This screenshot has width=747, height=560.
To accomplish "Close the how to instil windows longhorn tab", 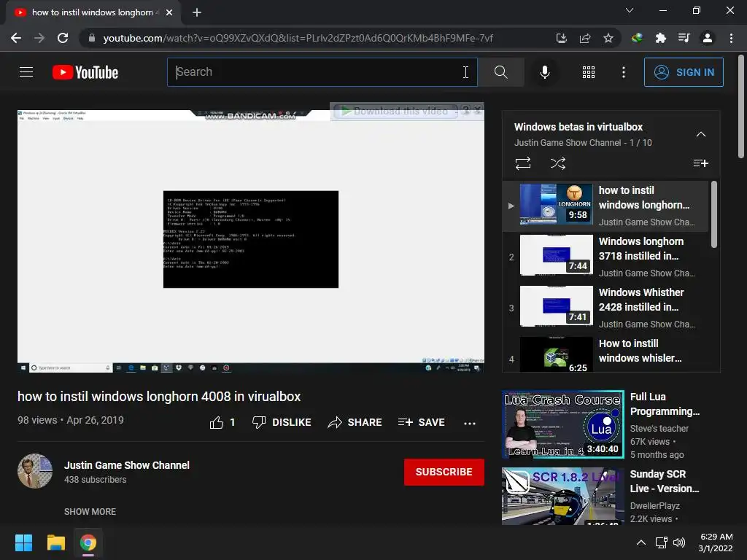I will click(169, 12).
